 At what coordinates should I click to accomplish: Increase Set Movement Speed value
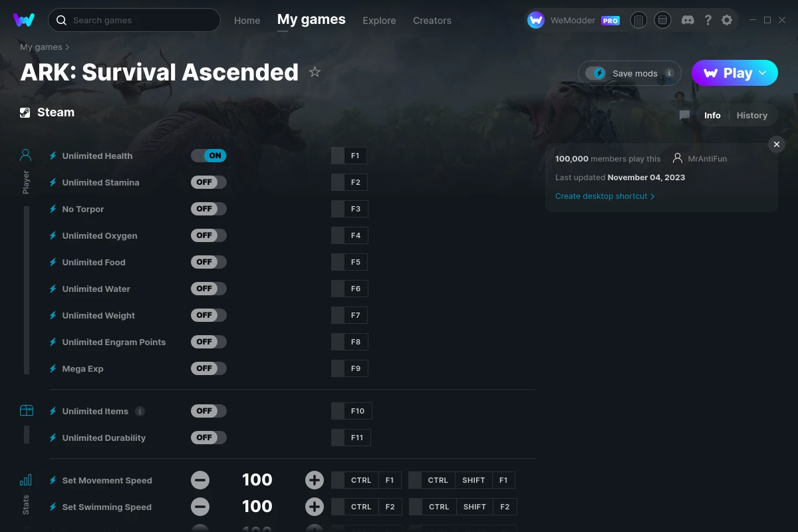pyautogui.click(x=315, y=480)
